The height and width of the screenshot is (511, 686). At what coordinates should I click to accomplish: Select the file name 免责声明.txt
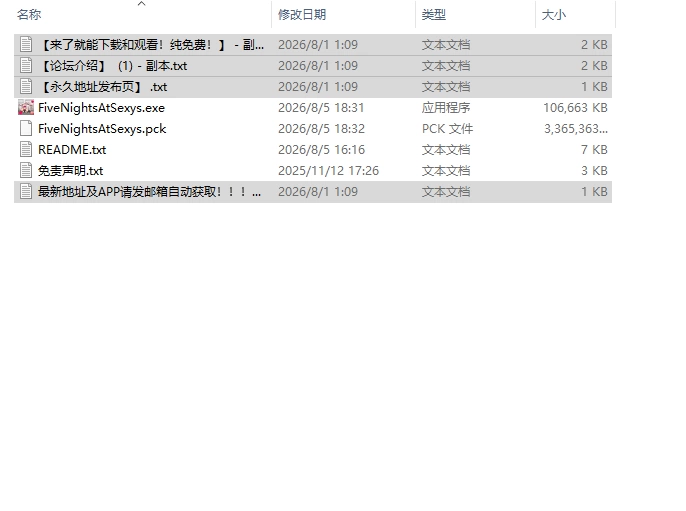click(70, 171)
